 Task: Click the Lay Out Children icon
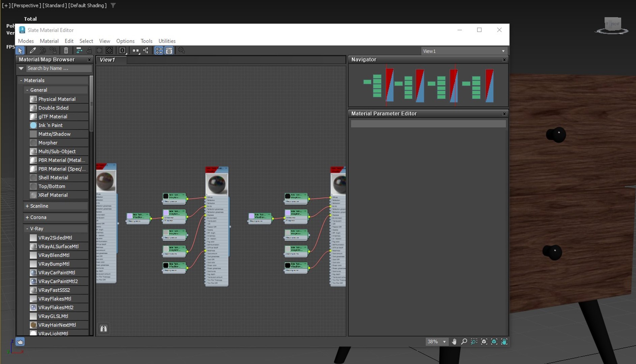click(x=146, y=51)
